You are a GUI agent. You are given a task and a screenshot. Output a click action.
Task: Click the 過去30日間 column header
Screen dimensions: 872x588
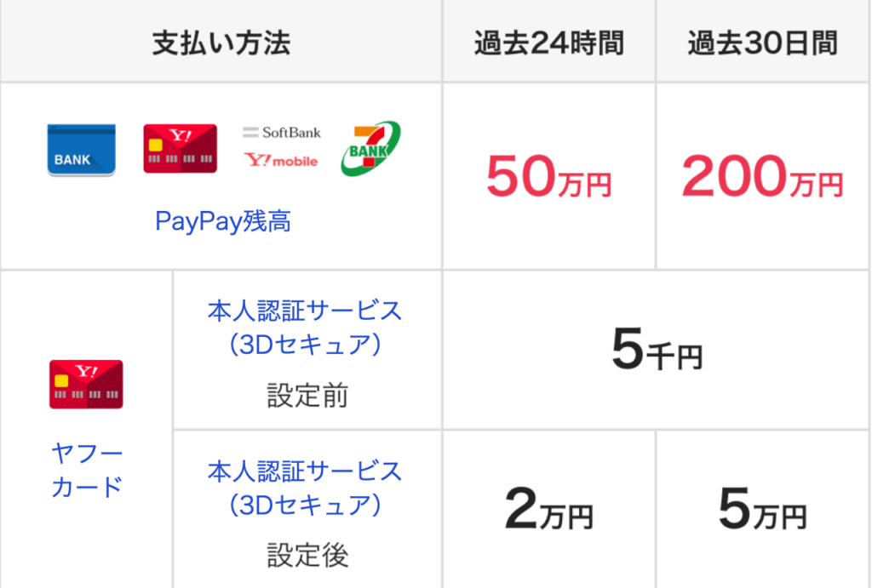coord(762,43)
